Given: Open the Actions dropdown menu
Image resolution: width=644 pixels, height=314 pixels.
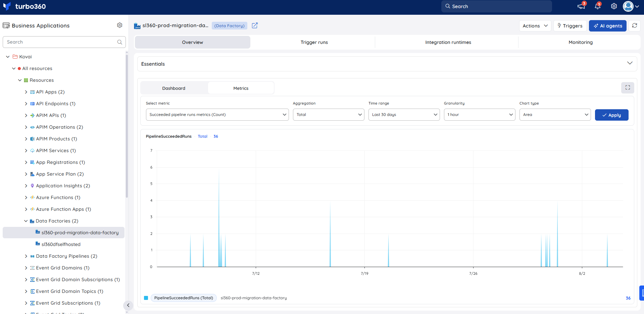Looking at the screenshot, I should (535, 26).
